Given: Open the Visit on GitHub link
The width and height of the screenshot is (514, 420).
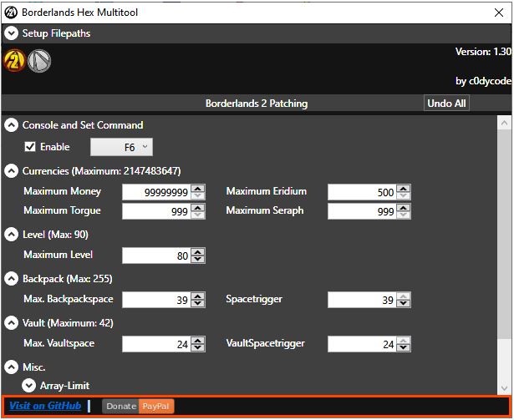Looking at the screenshot, I should click(45, 406).
